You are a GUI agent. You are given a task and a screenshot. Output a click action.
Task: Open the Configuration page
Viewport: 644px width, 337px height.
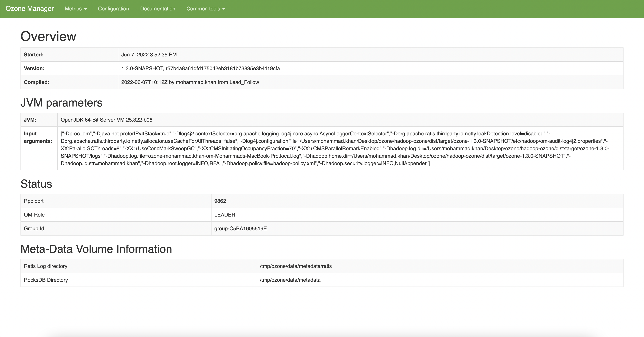tap(113, 9)
